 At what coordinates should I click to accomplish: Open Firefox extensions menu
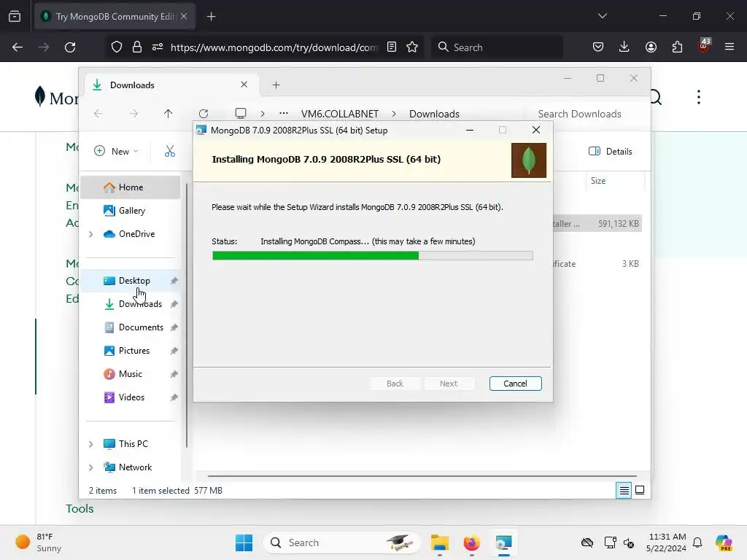point(677,47)
